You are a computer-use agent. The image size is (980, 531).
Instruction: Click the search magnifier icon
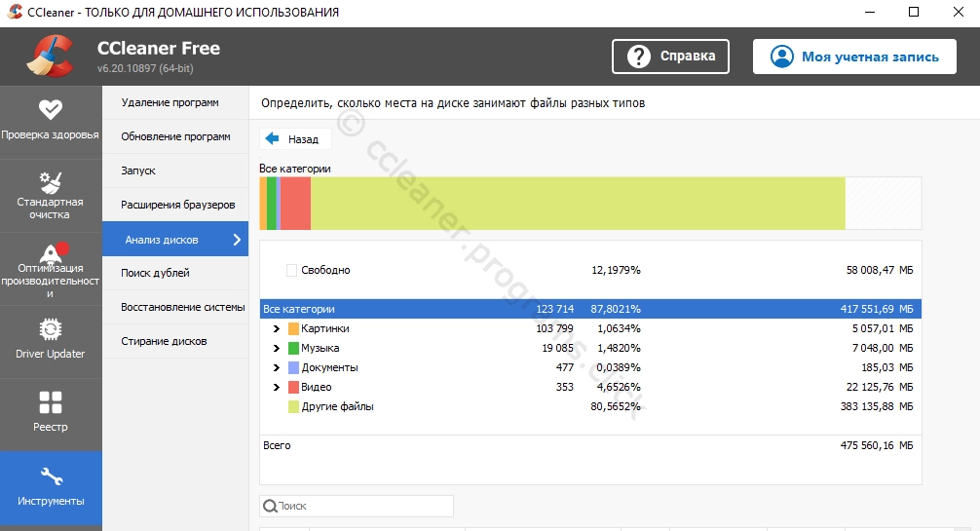(x=269, y=507)
